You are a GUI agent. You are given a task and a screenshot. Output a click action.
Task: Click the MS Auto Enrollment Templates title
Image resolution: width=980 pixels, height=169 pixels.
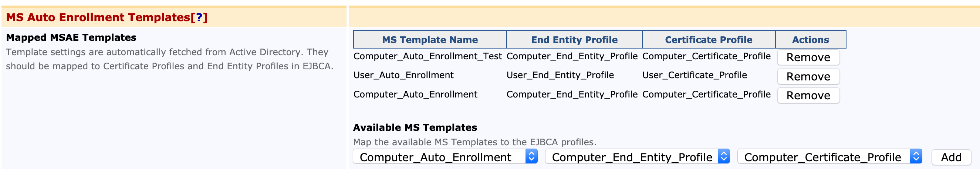tap(98, 17)
